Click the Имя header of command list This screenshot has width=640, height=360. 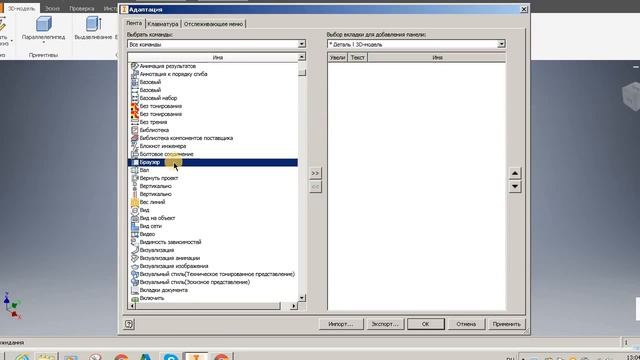point(218,58)
